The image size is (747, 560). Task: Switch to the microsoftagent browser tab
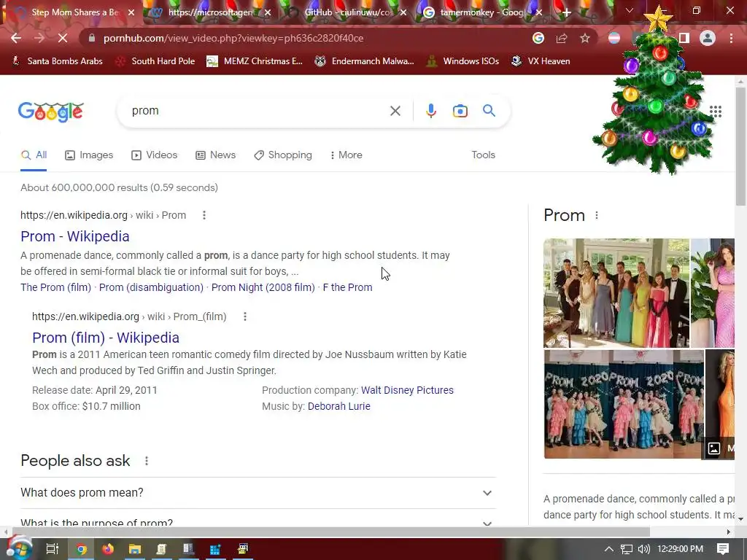coord(211,13)
